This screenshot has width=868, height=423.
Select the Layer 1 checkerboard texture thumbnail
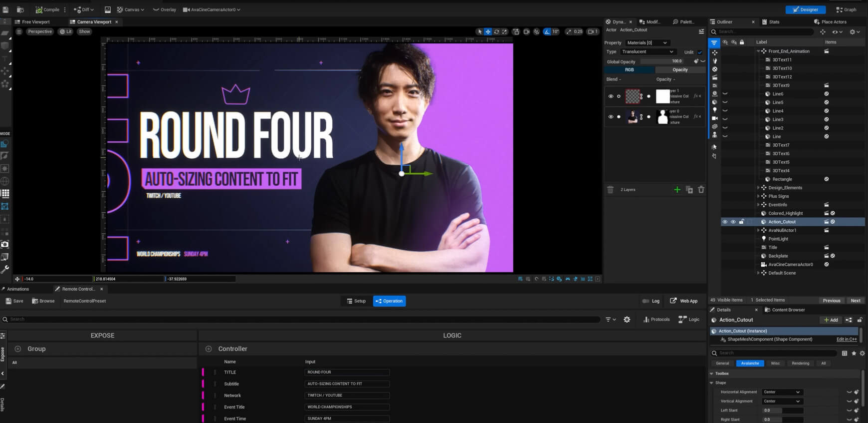(633, 96)
